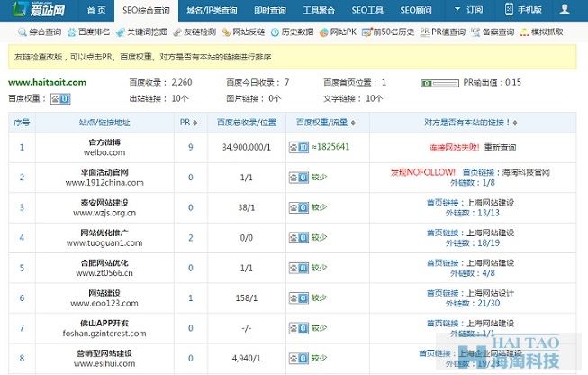Click the 模拟抓取 icon
The image size is (588, 375).
(x=524, y=32)
